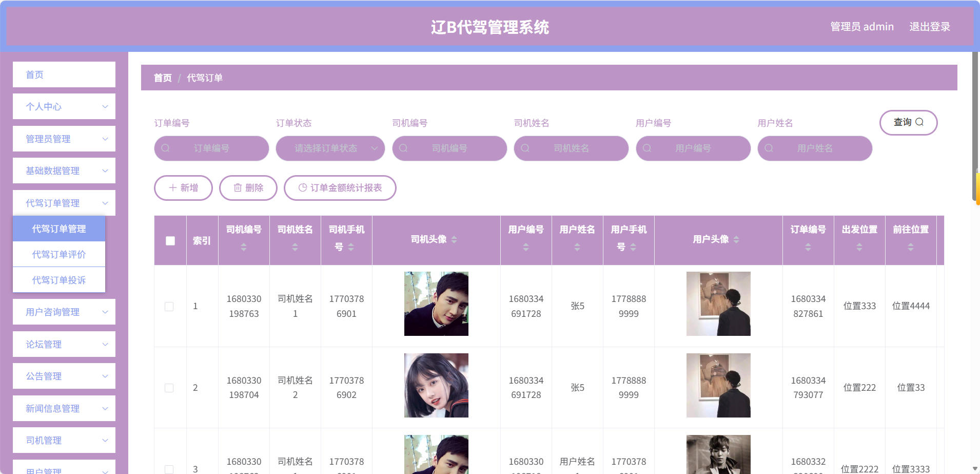
Task: Expand the 个人中心 sidebar menu
Action: click(x=64, y=106)
